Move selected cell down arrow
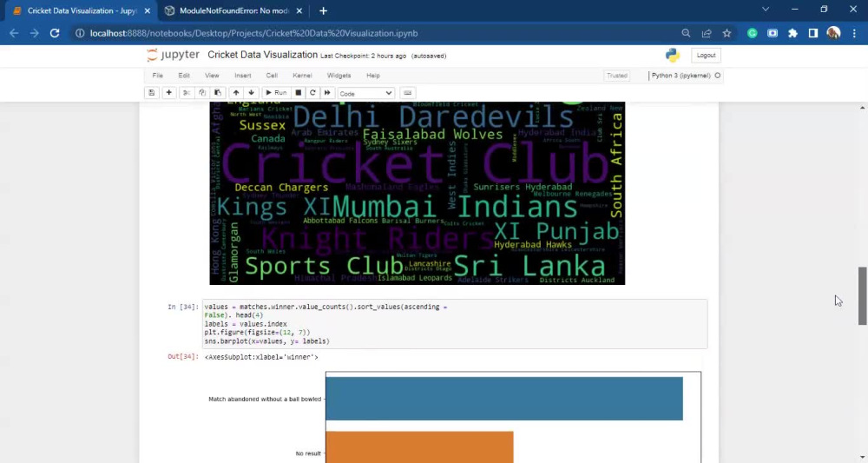The height and width of the screenshot is (463, 868). pos(252,93)
